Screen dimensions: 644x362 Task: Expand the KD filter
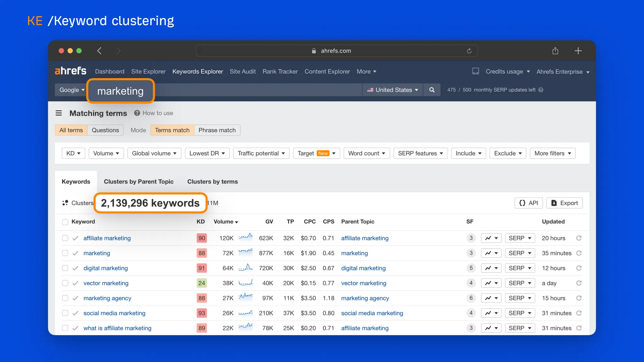pyautogui.click(x=73, y=153)
